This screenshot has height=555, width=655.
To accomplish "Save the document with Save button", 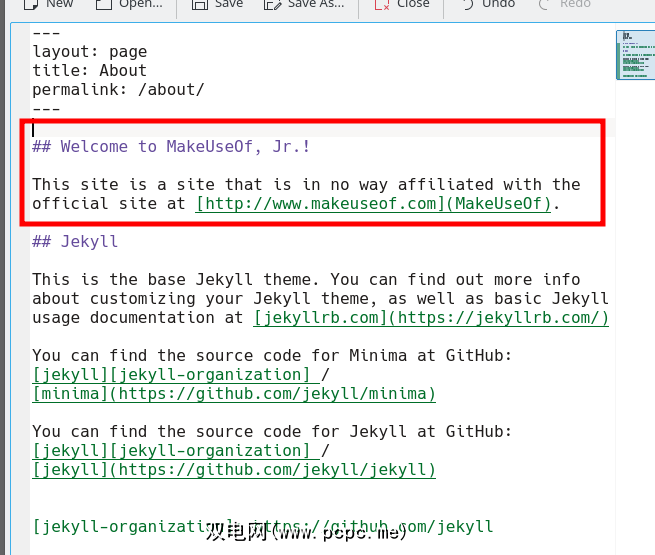I will (217, 4).
